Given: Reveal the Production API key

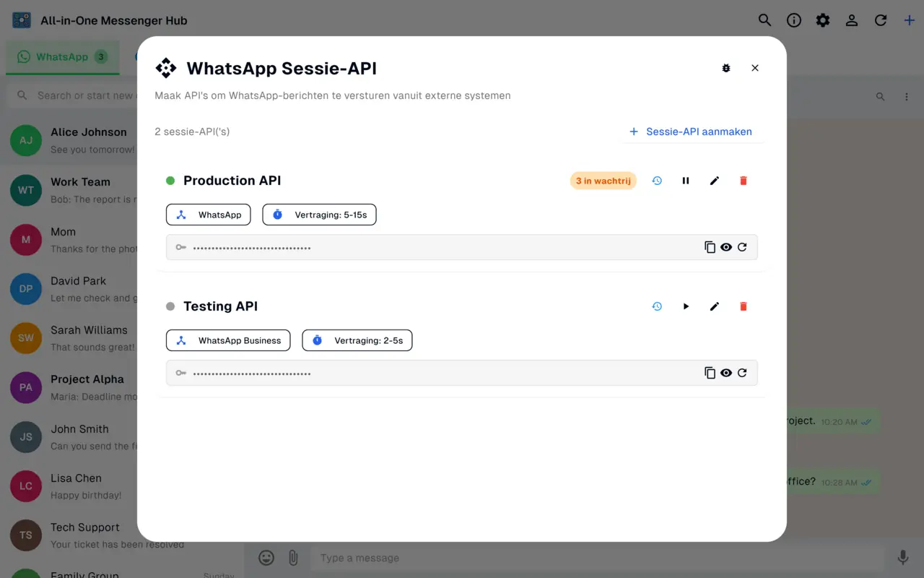Looking at the screenshot, I should click(x=726, y=247).
